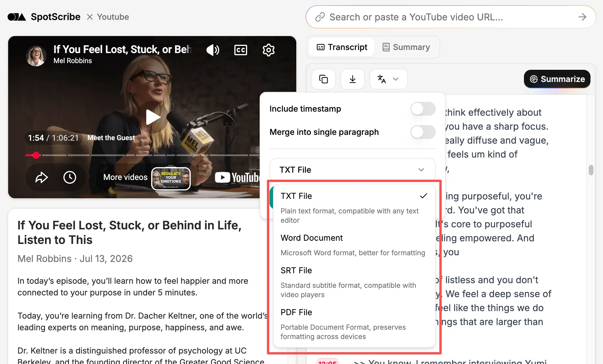This screenshot has height=364, width=603.
Task: Click the More videos label
Action: pyautogui.click(x=125, y=177)
